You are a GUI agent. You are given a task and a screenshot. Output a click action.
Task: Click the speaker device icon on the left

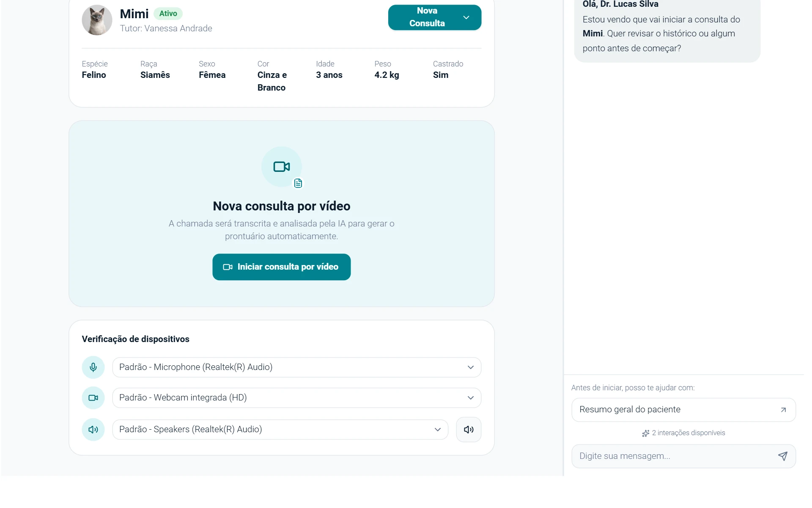(x=93, y=430)
